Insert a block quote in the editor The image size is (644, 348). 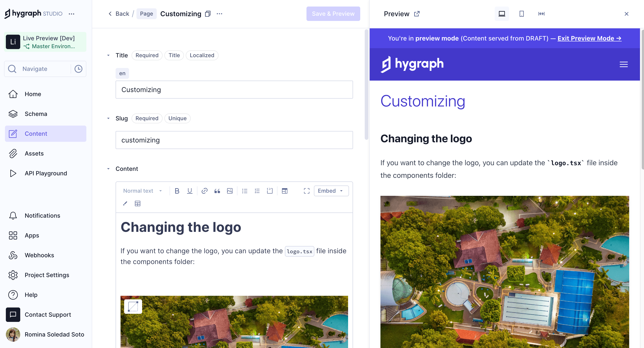[217, 191]
